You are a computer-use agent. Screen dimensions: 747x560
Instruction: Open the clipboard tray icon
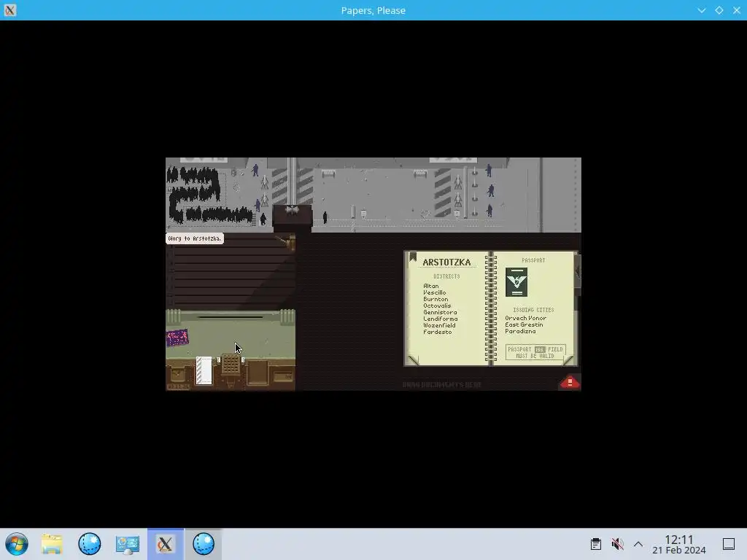[595, 544]
